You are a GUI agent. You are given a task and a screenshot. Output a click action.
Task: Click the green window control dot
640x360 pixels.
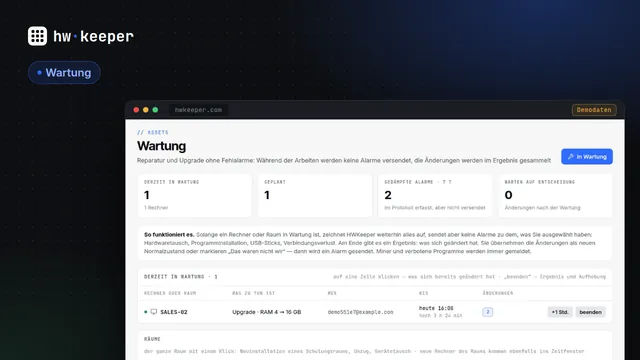(x=155, y=110)
